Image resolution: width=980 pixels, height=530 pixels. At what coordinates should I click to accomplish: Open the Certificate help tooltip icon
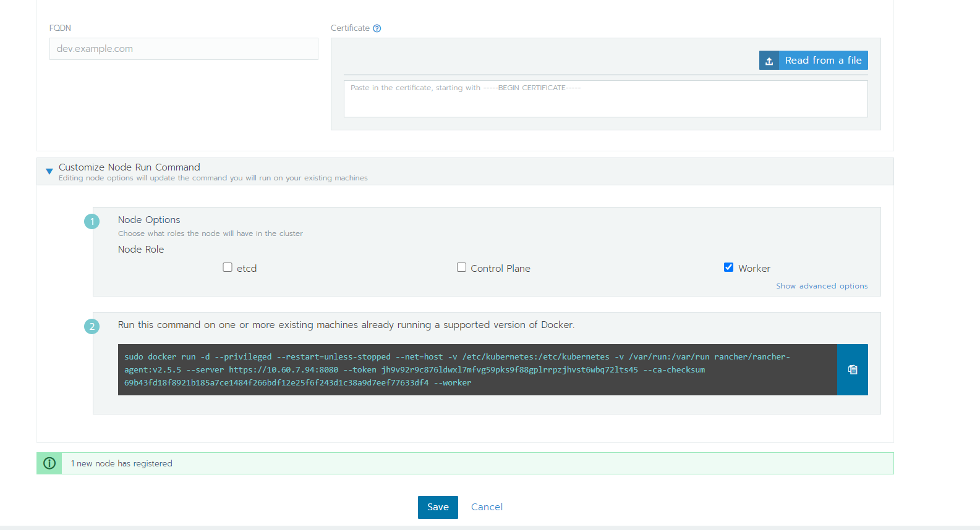(x=377, y=28)
